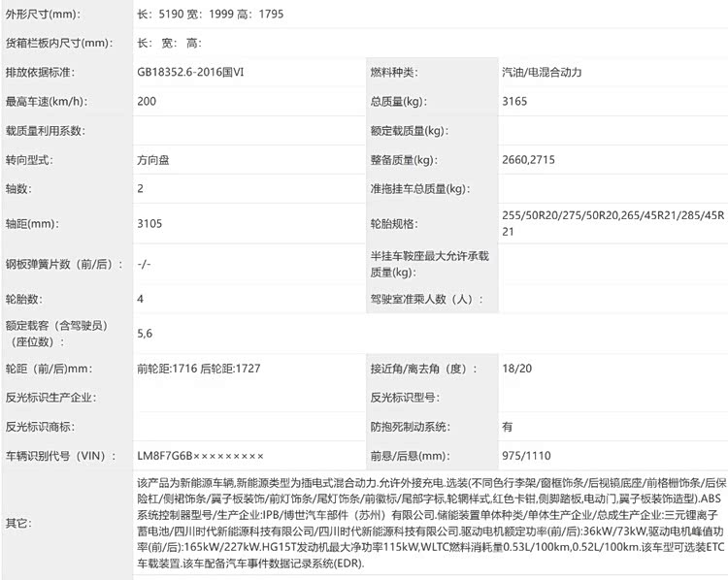
Task: Select the track width value 前轮距:1716 后轮距:1727
Action: 199,369
